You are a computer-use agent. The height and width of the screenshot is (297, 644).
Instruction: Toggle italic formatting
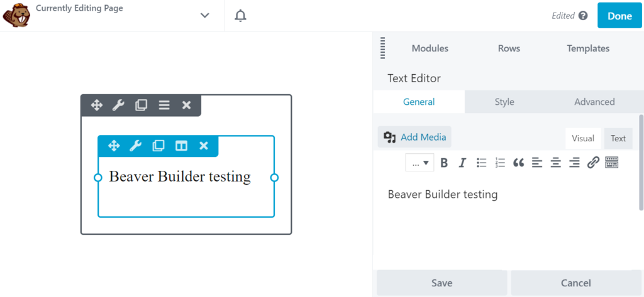[462, 163]
